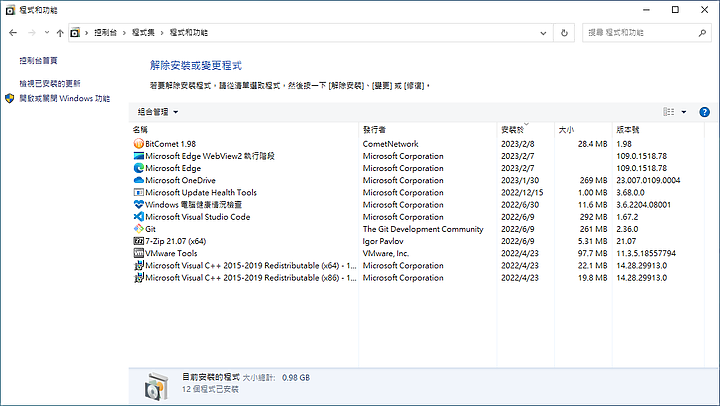Click the Microsoft Update Health Tools icon

(139, 192)
